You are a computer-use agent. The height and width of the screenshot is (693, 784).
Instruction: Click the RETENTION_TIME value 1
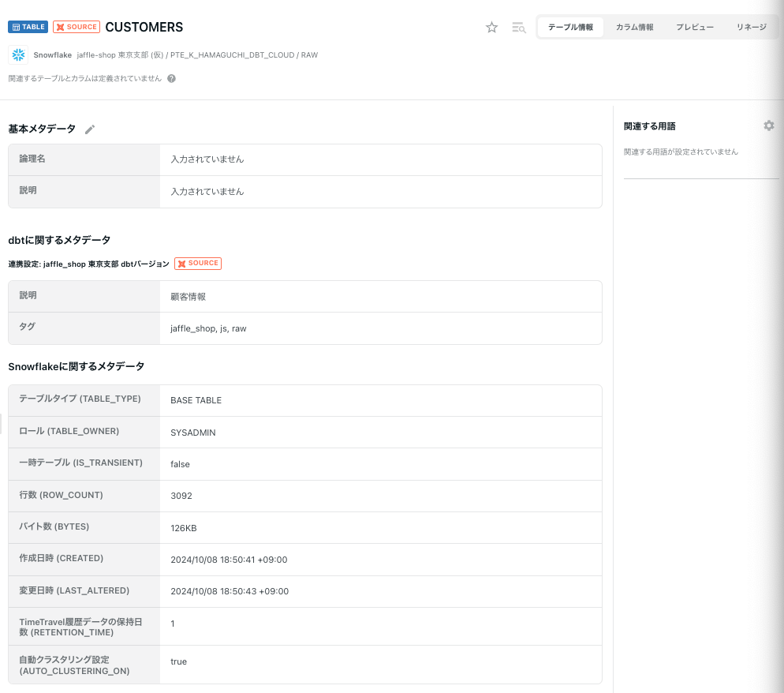[x=173, y=624]
